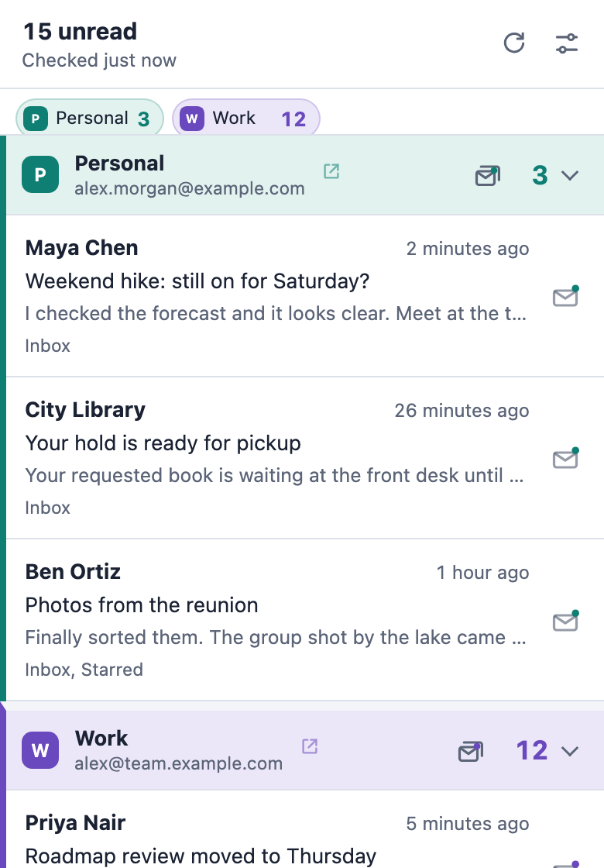The height and width of the screenshot is (868, 604).
Task: Click the '5 minutes ago' timestamp
Action: (x=468, y=824)
